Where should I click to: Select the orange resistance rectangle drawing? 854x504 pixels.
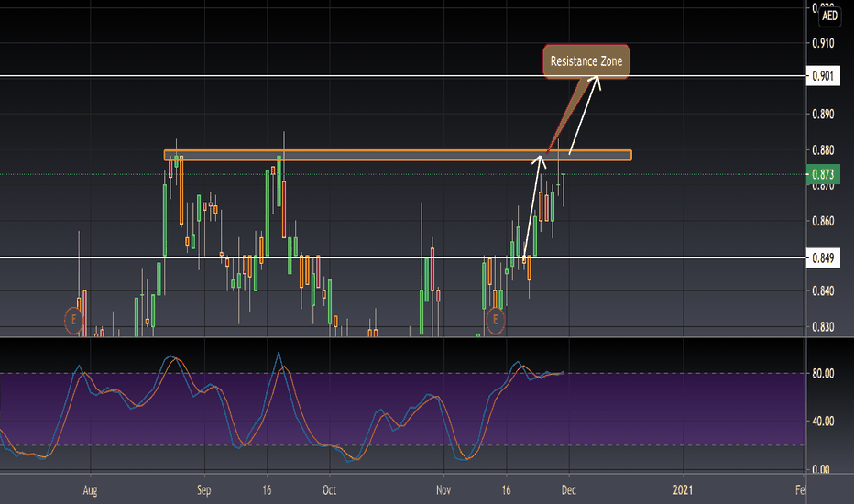(398, 155)
